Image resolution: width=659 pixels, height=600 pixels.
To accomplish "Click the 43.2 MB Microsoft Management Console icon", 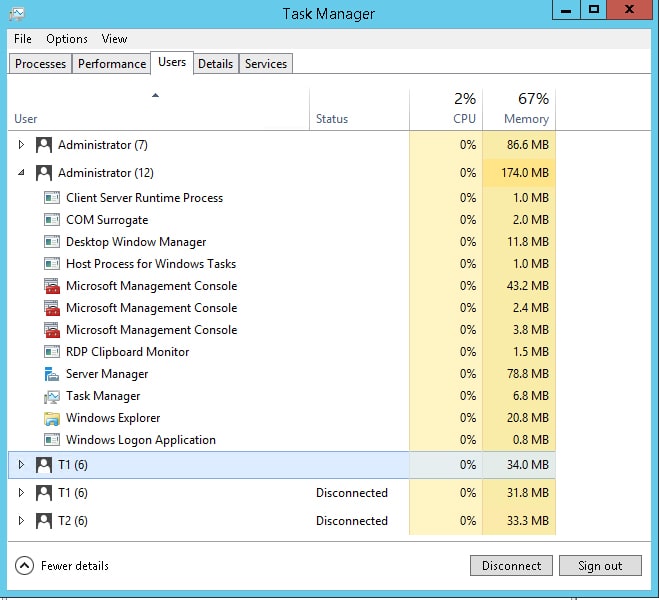I will (52, 286).
